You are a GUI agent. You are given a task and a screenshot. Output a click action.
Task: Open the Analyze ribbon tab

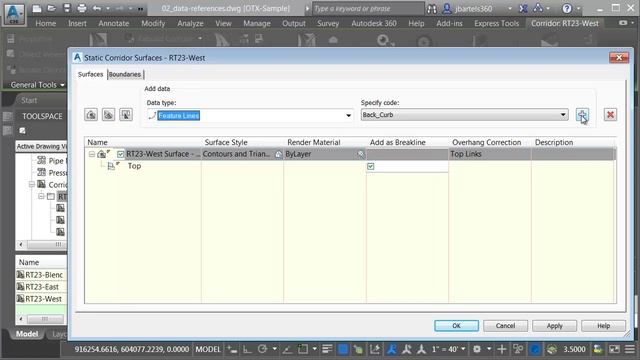tap(190, 24)
